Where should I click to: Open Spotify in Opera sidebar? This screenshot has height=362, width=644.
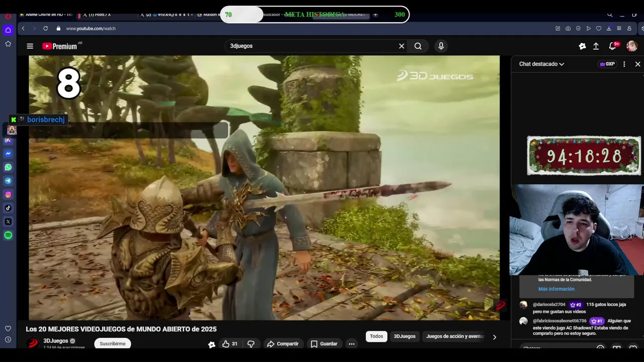point(8,235)
